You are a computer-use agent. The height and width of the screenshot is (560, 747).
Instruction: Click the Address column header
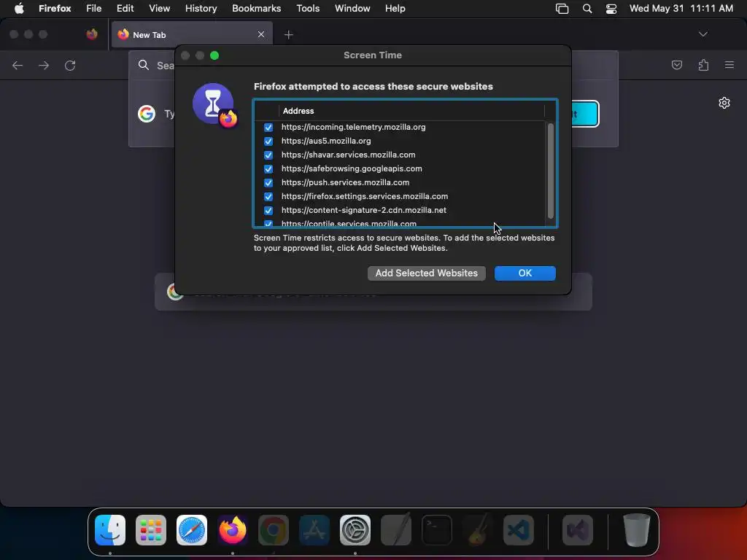(x=411, y=111)
